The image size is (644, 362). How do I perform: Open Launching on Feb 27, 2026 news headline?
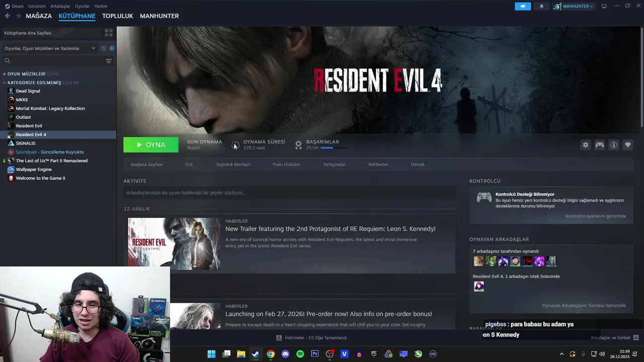(329, 314)
